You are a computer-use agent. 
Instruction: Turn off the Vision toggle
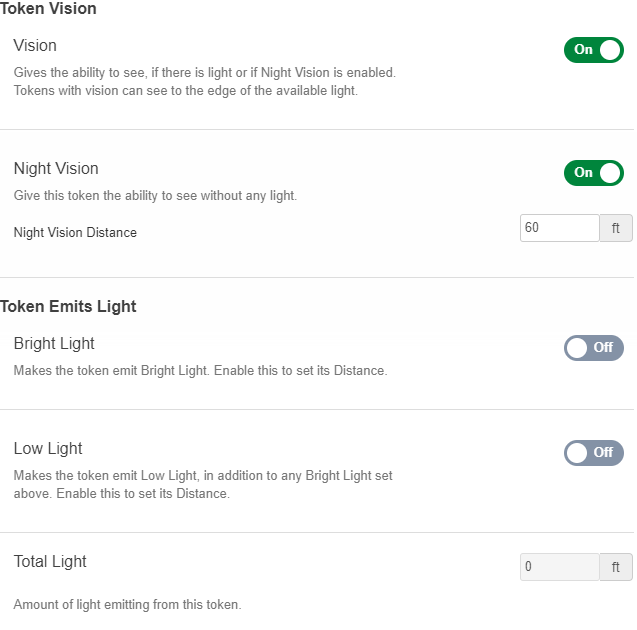593,49
